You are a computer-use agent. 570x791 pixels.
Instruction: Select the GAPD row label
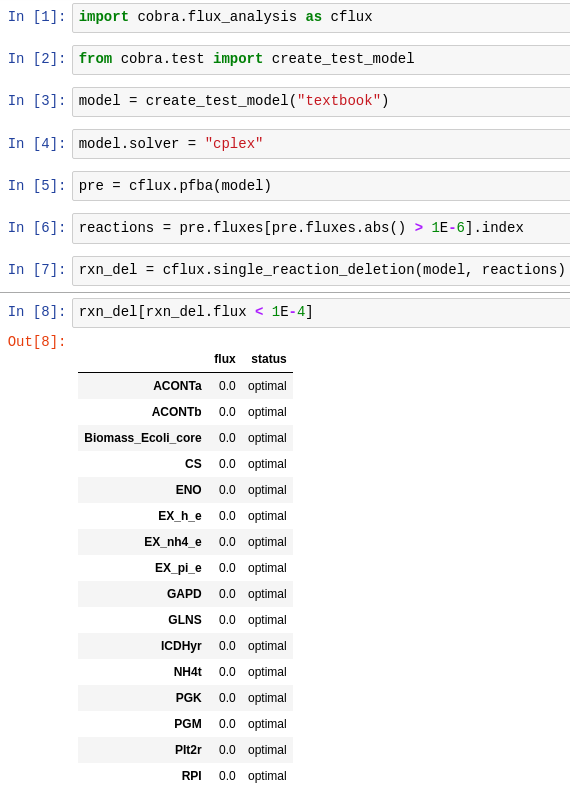pyautogui.click(x=184, y=594)
